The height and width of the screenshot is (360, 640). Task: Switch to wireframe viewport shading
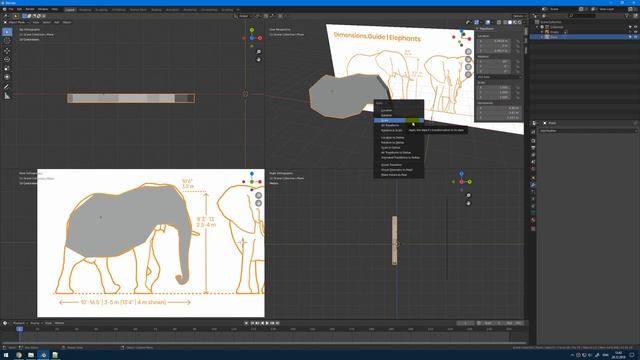(505, 22)
